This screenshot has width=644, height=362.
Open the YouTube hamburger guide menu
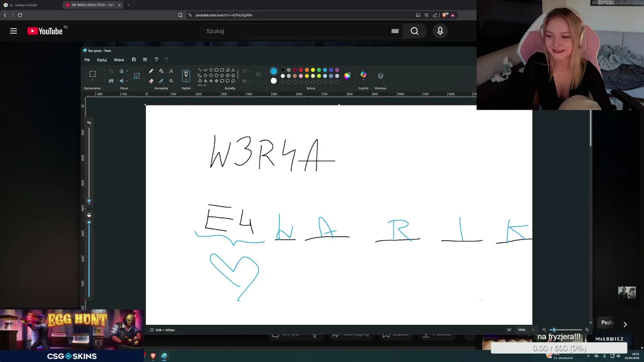[x=14, y=31]
